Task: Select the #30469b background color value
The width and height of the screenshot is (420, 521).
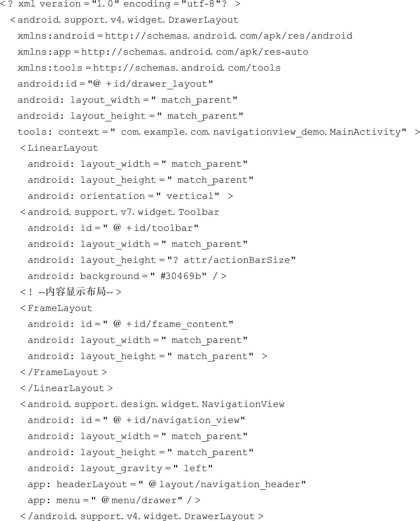Action: (x=182, y=276)
